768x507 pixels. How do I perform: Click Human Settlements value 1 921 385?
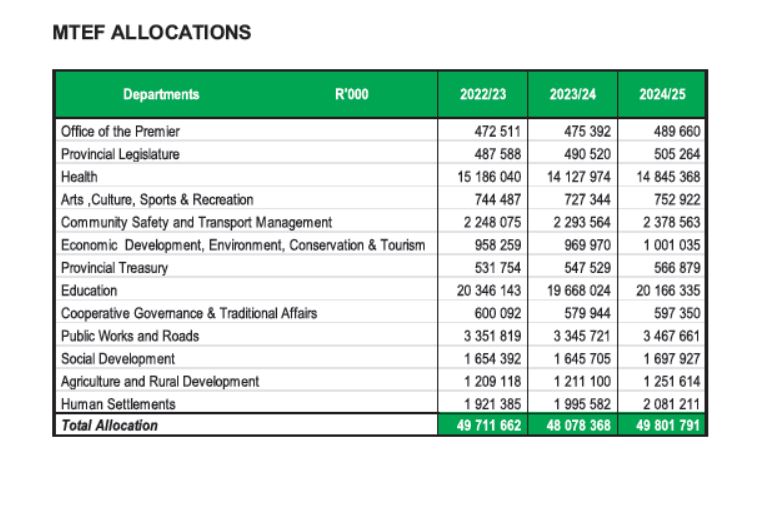click(492, 404)
